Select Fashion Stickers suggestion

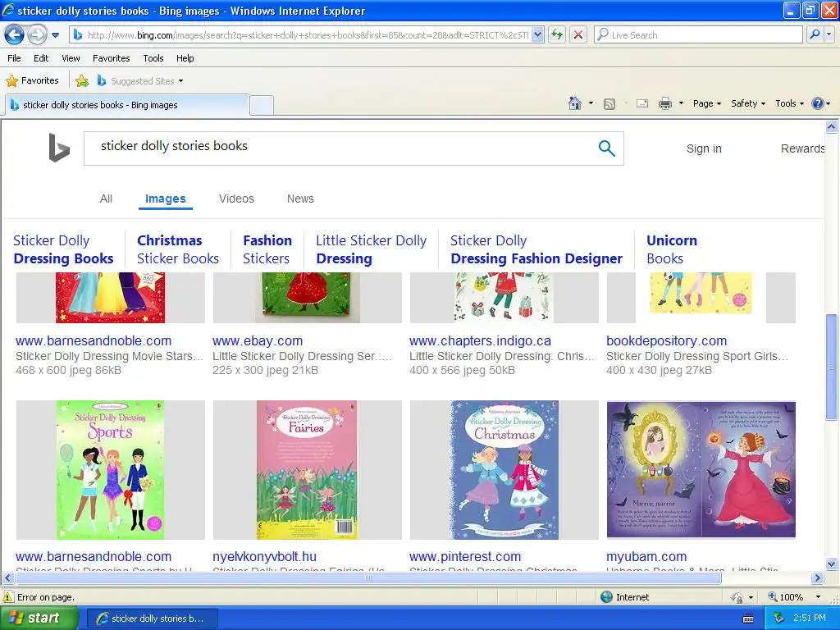coord(267,249)
